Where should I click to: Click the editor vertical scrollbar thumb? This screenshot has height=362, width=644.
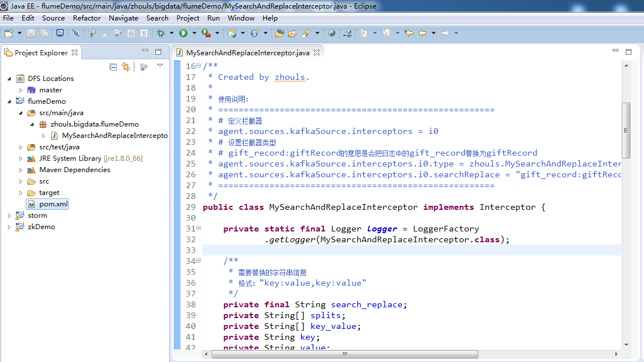pos(626,131)
